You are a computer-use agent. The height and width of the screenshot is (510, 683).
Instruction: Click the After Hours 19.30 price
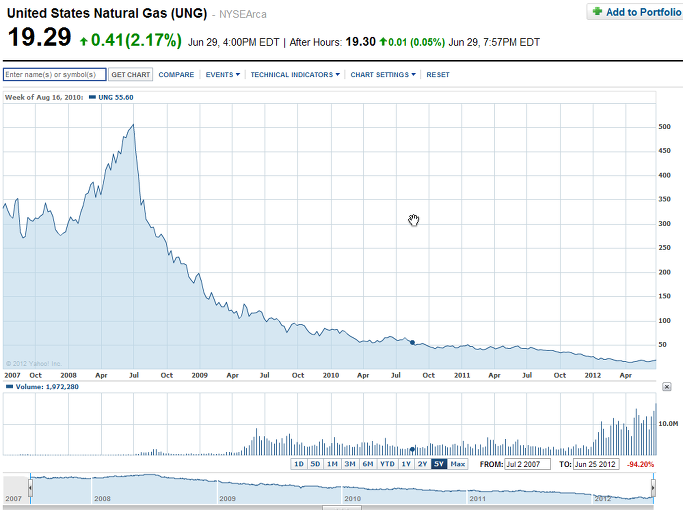(x=361, y=42)
